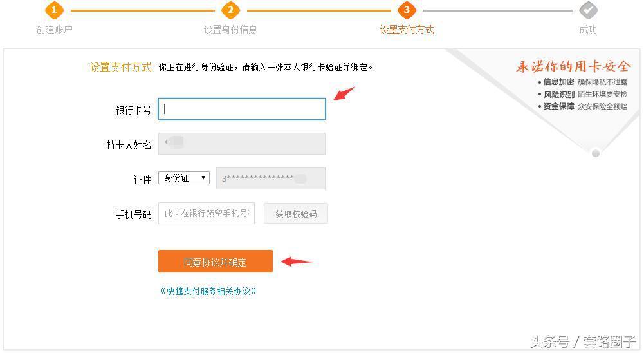644x353 pixels.
Task: Click the masked ID number field
Action: click(271, 178)
